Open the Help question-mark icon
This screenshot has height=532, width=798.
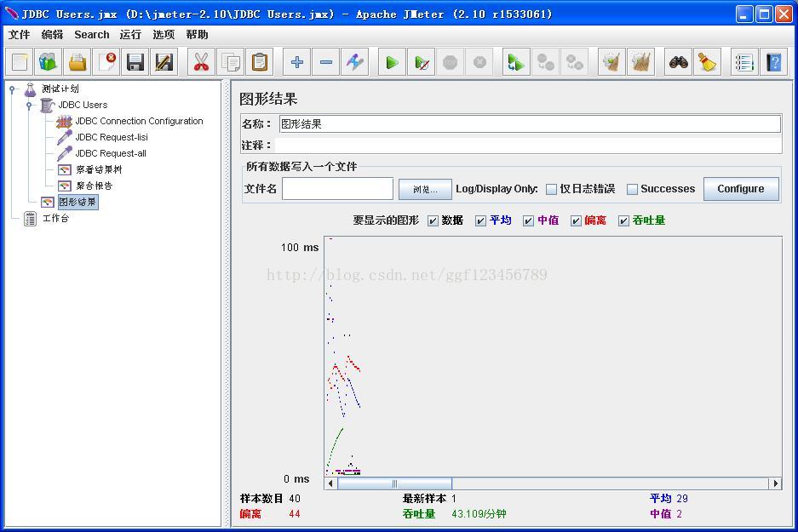773,62
